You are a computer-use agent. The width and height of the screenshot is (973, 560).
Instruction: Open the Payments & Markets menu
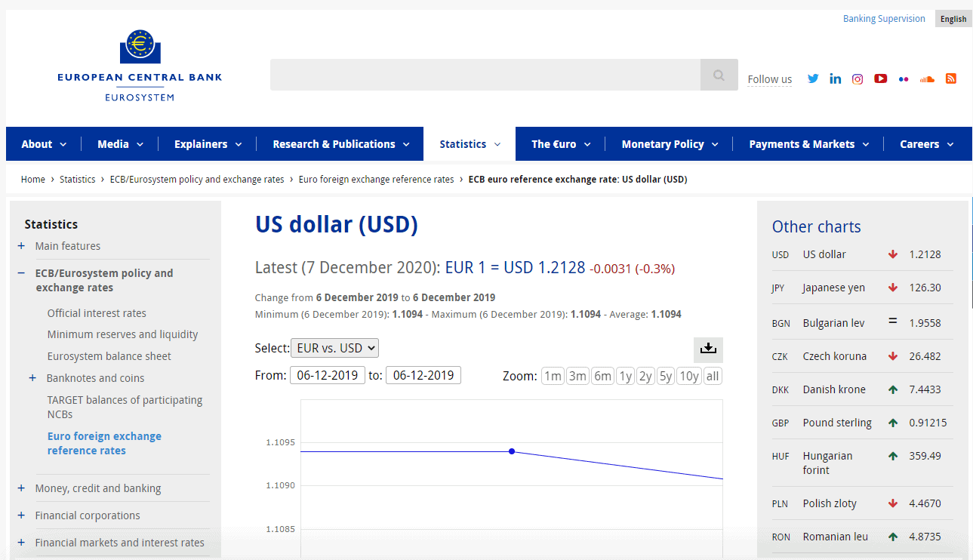[808, 144]
